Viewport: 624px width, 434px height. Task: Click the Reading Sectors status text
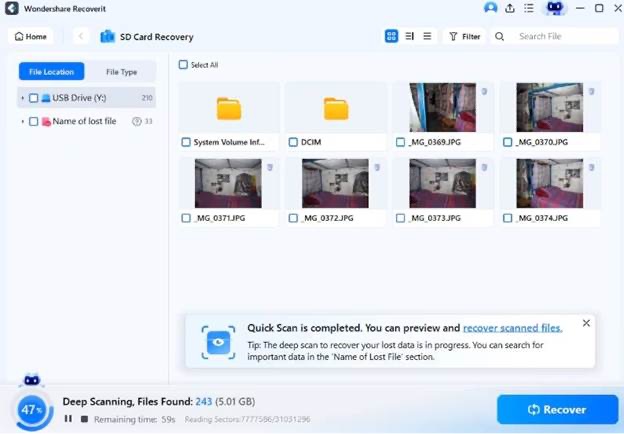click(248, 419)
